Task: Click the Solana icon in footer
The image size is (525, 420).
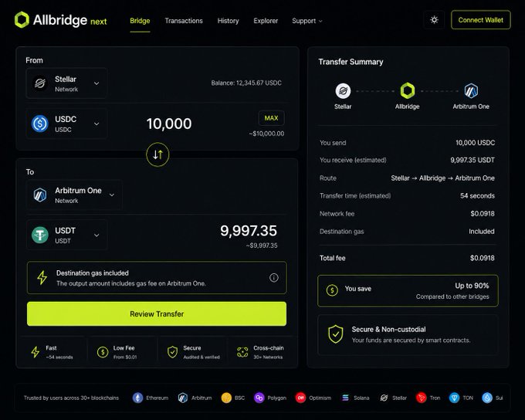Action: tap(346, 398)
